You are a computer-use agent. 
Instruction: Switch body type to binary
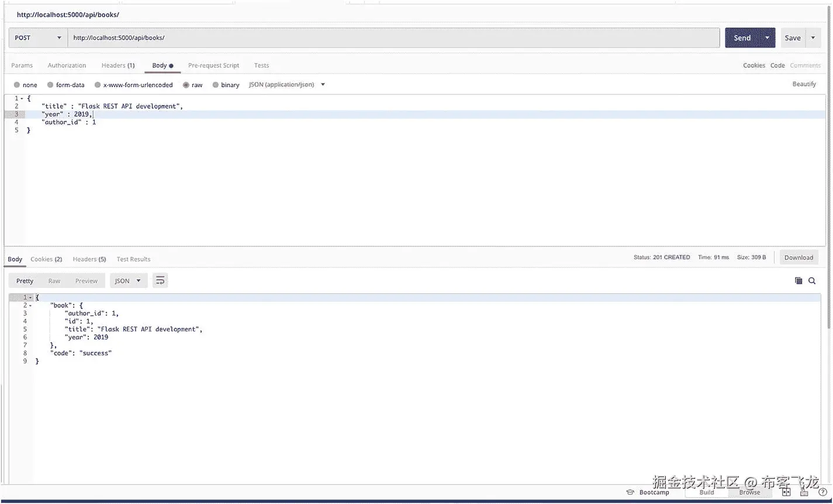coord(226,84)
